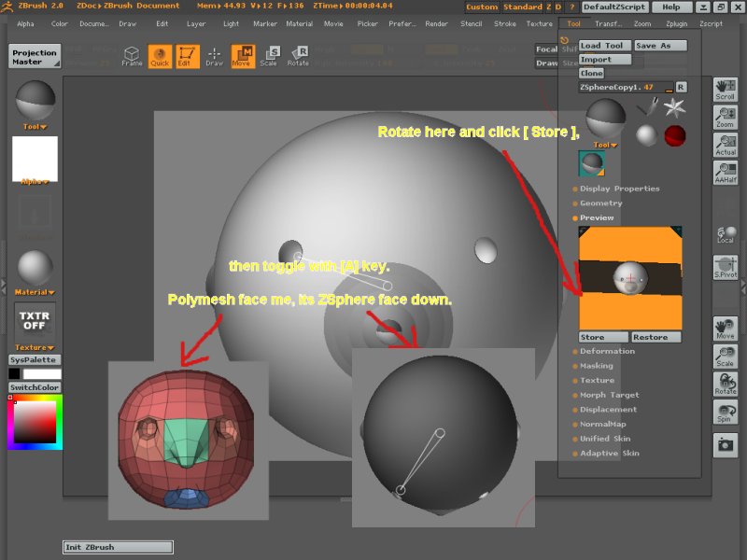Screen dimensions: 747x560
Task: Toggle the Local transformations icon
Action: (x=726, y=235)
